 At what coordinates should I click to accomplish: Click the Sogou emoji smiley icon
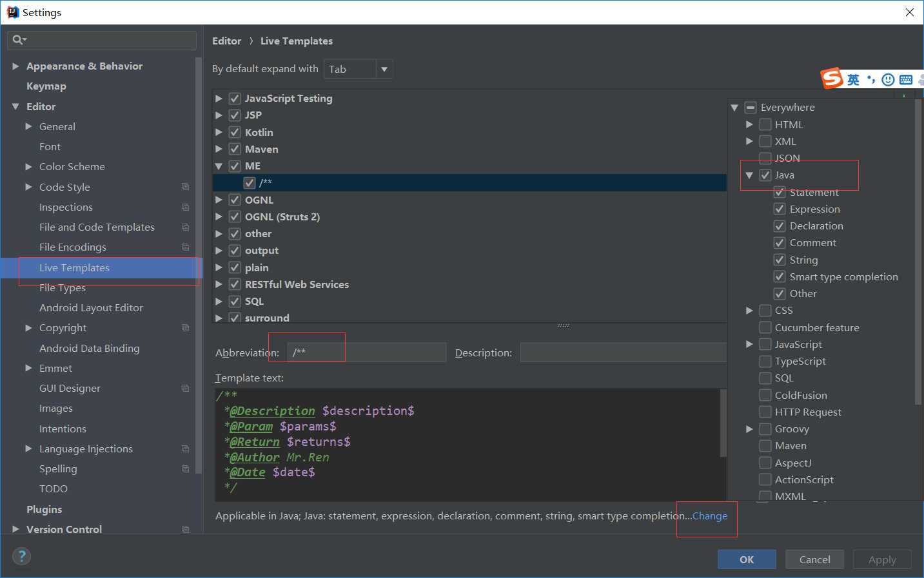[888, 80]
